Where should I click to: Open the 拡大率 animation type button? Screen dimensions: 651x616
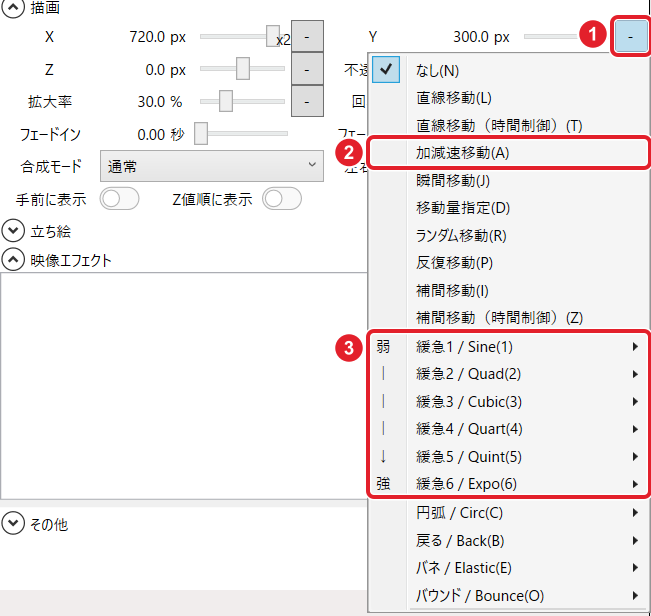(307, 101)
